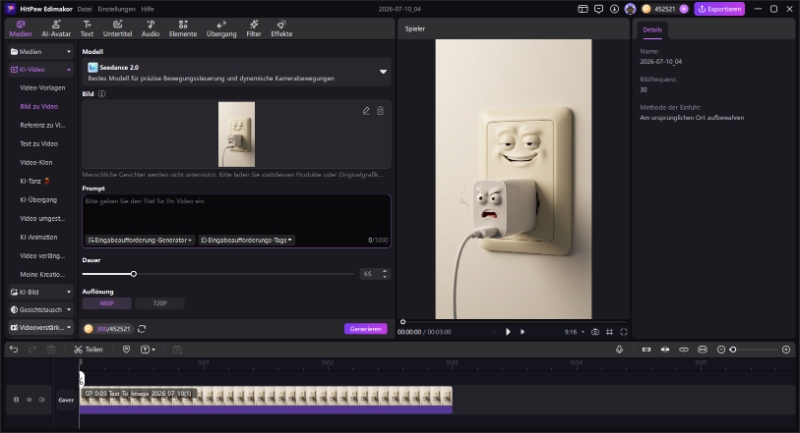Open the Audio tool
This screenshot has height=433, width=800.
point(150,29)
